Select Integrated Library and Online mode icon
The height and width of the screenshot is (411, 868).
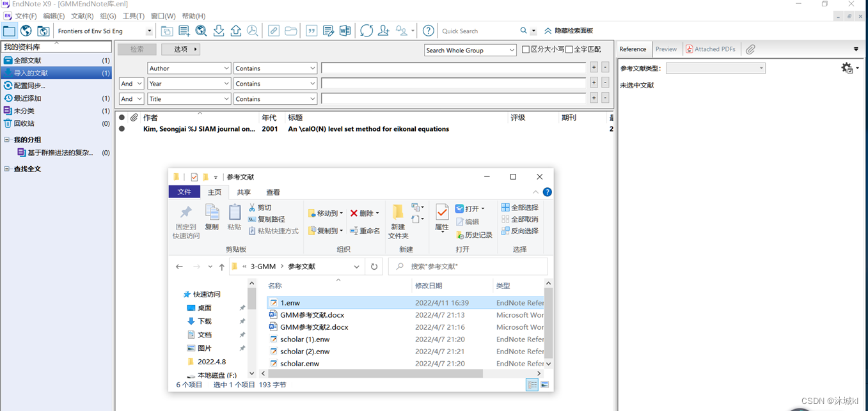43,31
